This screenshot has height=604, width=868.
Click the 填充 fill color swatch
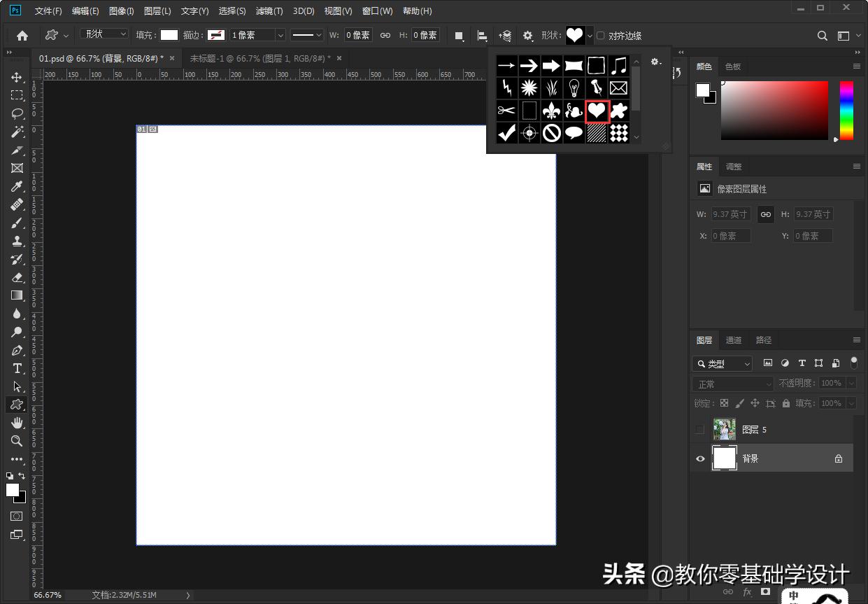[x=169, y=35]
